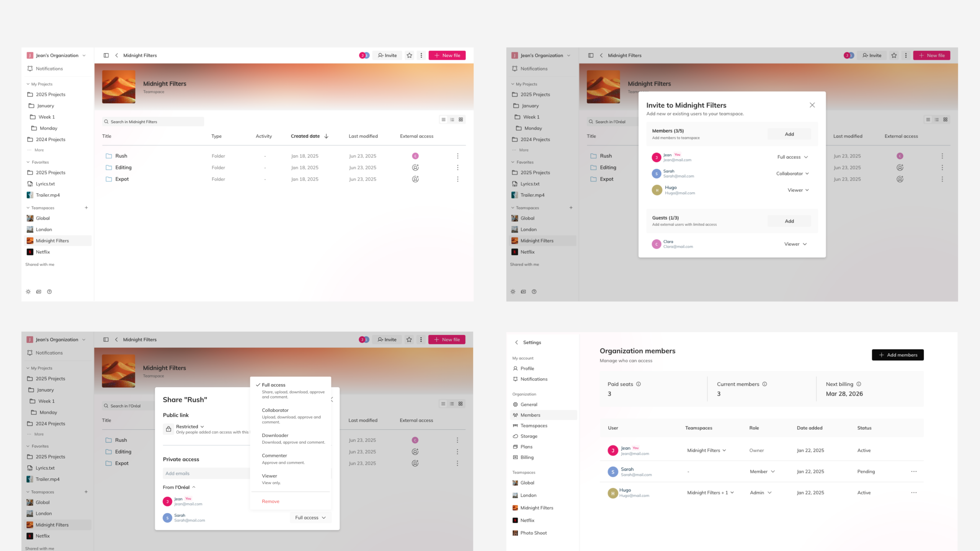Choose the Downloader permission option
Screen dimensions: 980x551
click(275, 435)
